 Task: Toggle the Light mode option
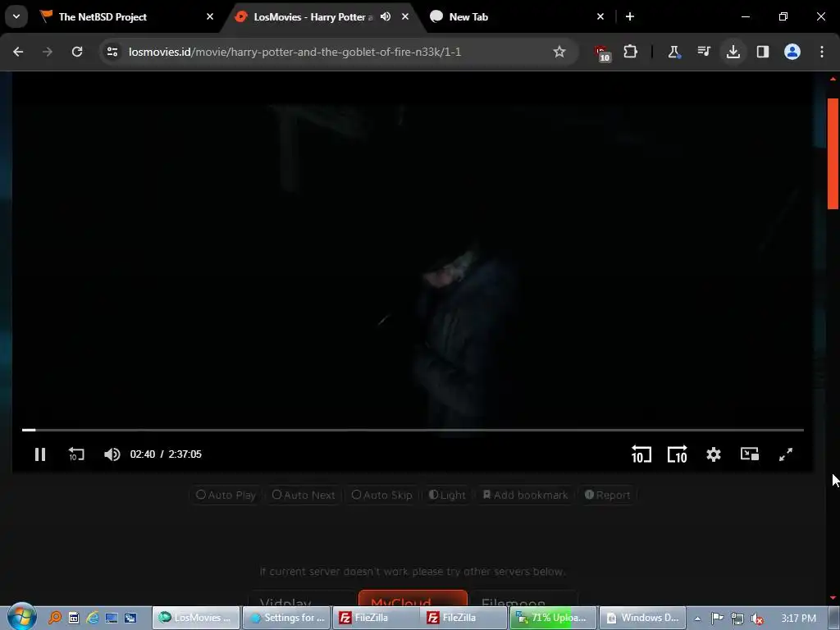pyautogui.click(x=447, y=495)
